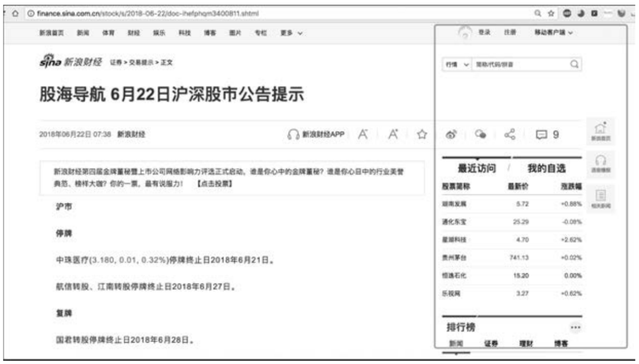The image size is (639, 364).
Task: Share article to WeChat
Action: coord(480,134)
